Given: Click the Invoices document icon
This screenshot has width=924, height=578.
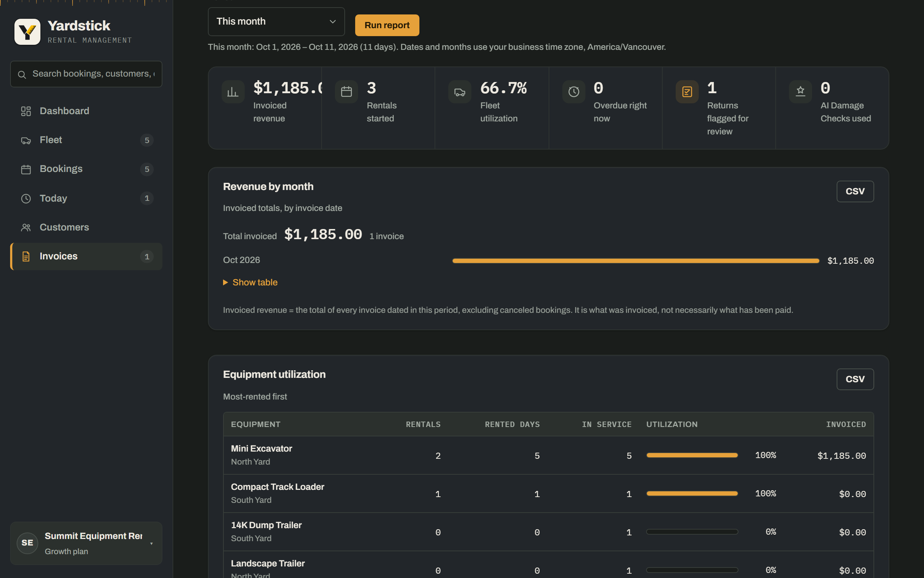Looking at the screenshot, I should coord(26,256).
